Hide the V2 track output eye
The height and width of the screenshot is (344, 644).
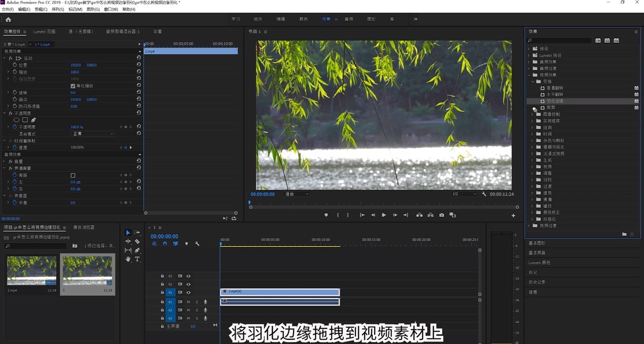point(188,284)
